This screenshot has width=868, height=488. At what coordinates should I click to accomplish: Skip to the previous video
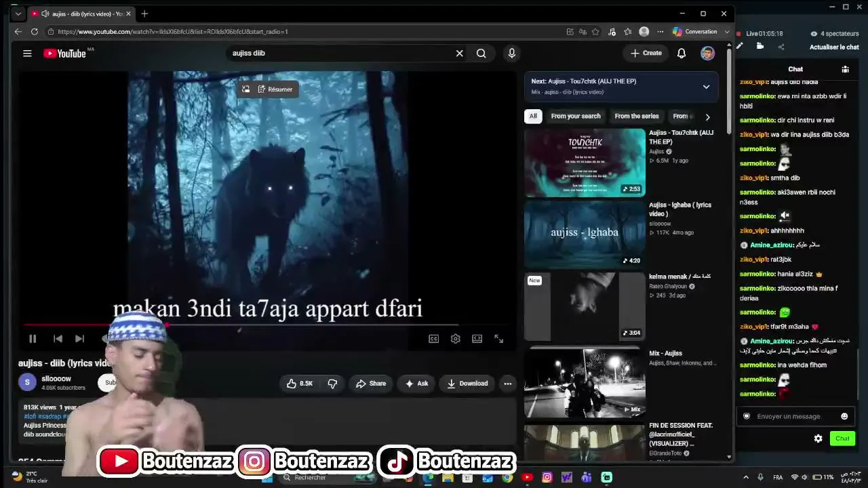point(58,339)
